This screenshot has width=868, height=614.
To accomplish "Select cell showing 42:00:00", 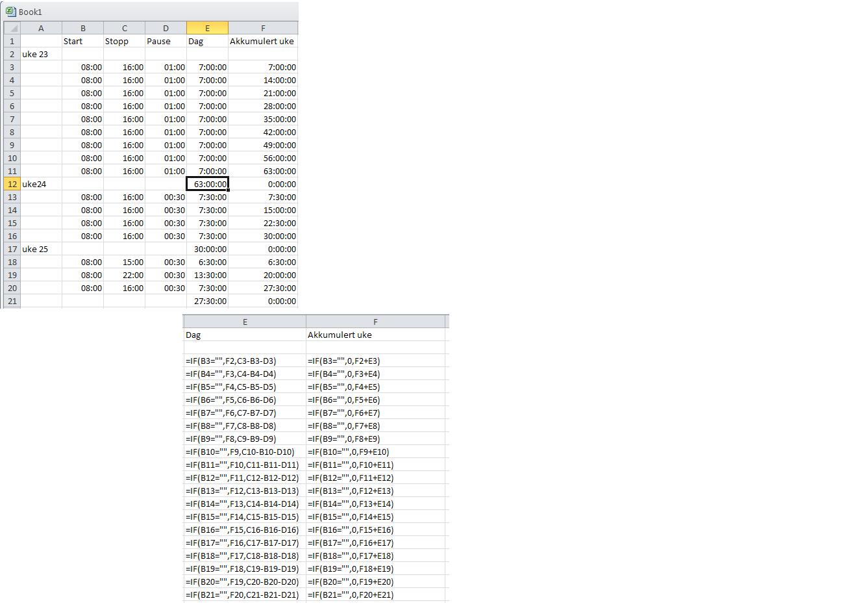I will tap(263, 132).
